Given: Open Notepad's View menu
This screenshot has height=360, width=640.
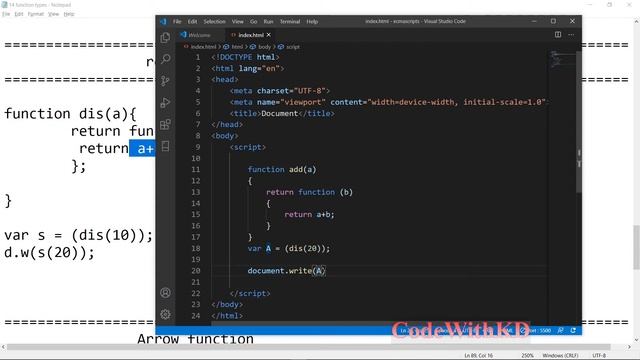Looking at the screenshot, I should [x=53, y=14].
